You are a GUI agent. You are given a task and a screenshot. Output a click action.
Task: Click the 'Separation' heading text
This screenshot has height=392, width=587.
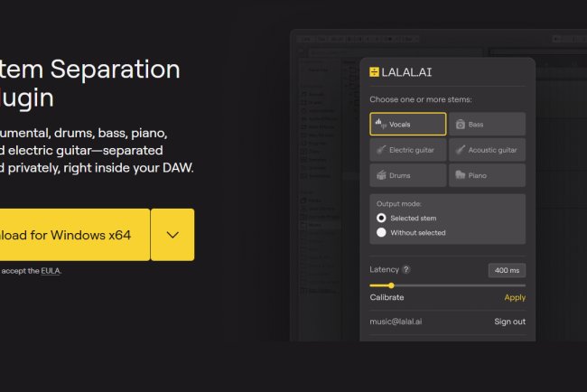pos(115,70)
